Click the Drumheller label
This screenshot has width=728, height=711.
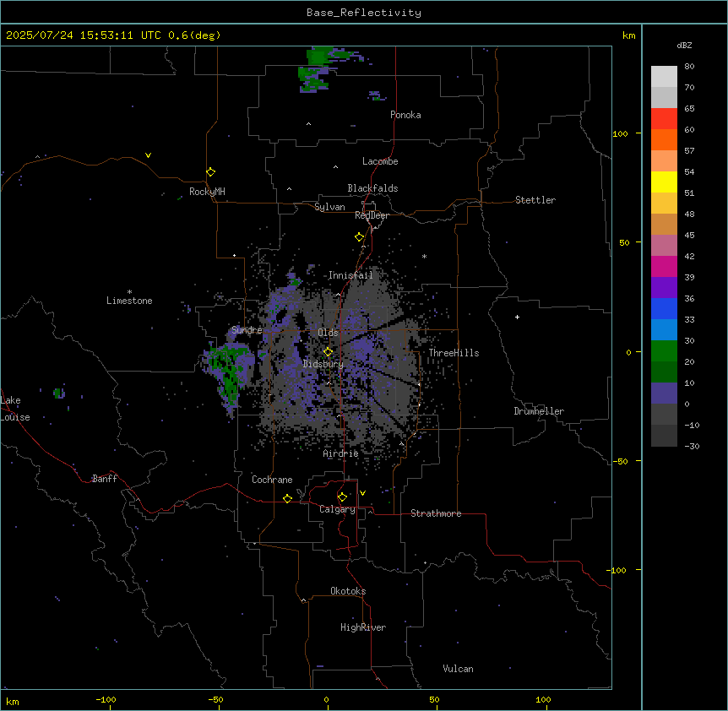click(x=539, y=411)
